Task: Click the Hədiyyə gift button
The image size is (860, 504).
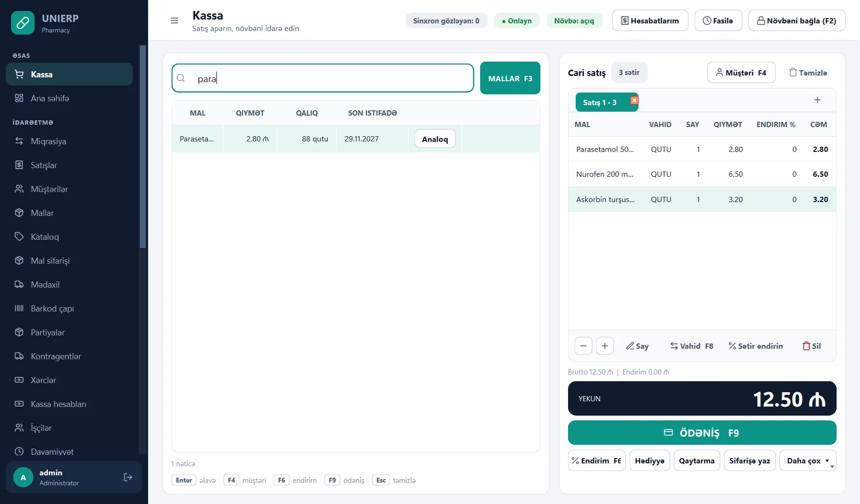Action: click(x=650, y=461)
